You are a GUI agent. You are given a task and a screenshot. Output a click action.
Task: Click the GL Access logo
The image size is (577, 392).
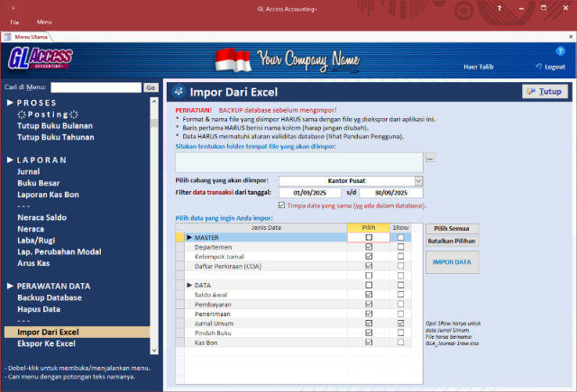pyautogui.click(x=40, y=59)
